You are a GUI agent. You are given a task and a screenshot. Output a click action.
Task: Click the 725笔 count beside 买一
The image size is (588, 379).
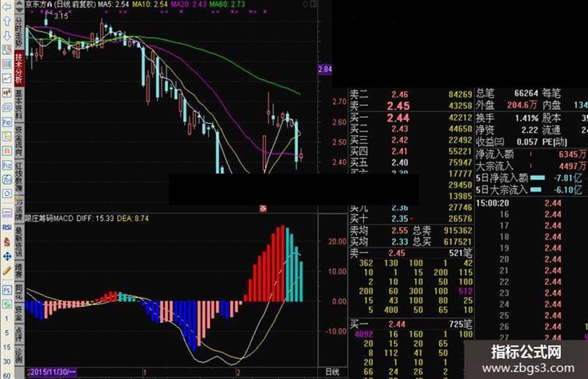click(461, 324)
